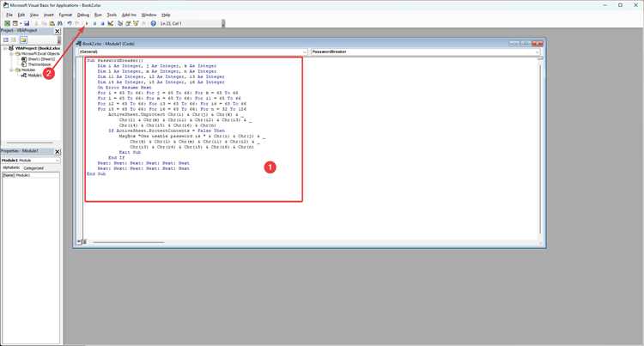Open the Insert object dropdown arrow

[21, 23]
